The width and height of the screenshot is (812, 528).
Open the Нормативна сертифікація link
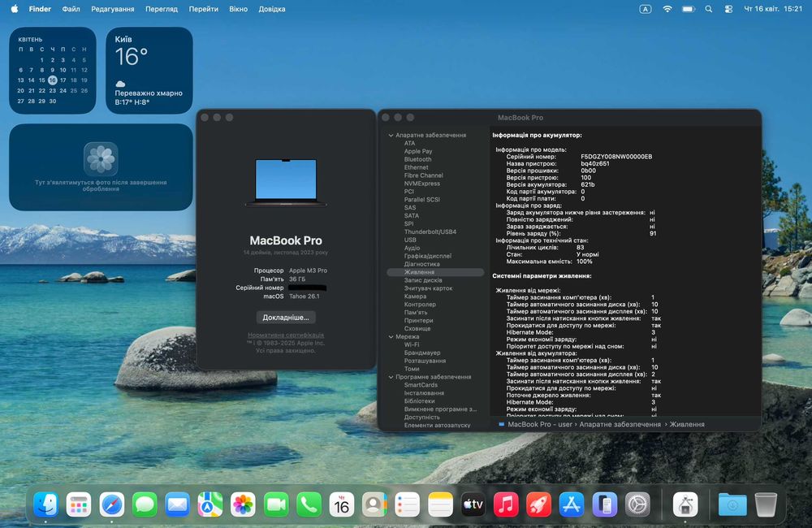286,335
